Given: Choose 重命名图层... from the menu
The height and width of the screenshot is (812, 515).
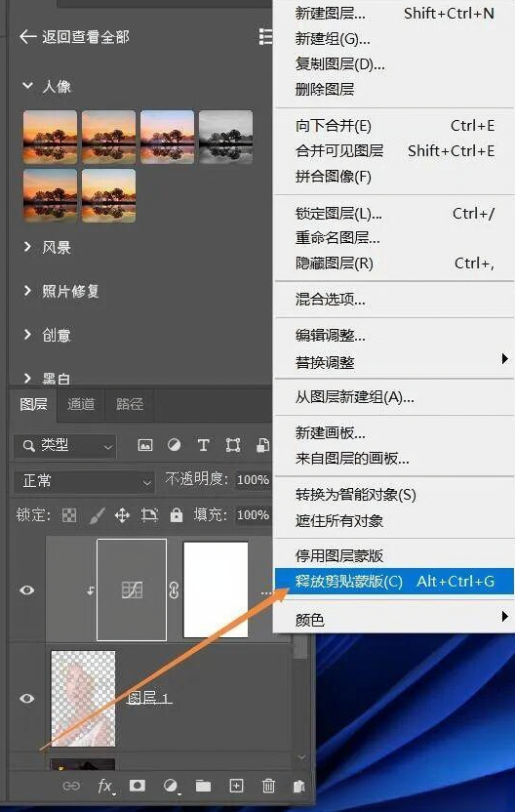Looking at the screenshot, I should (394, 238).
